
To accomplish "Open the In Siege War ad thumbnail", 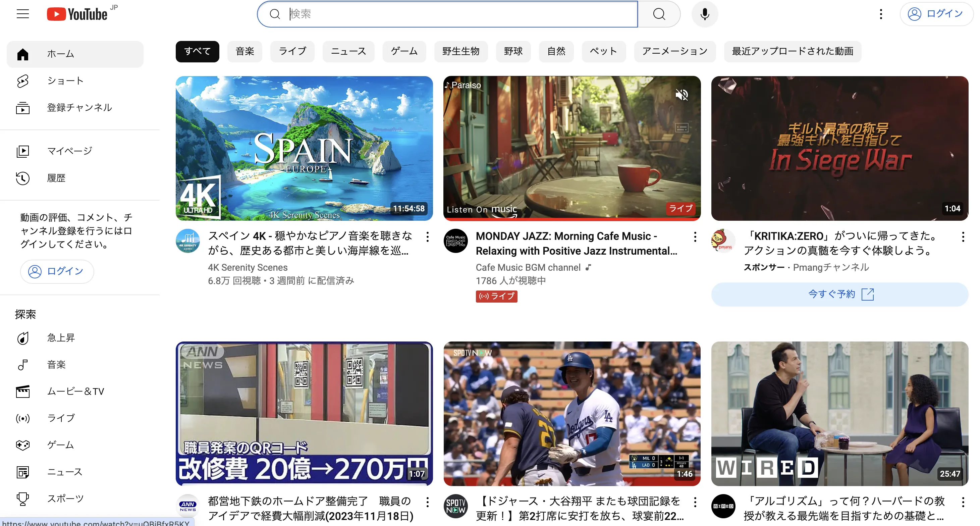I will [839, 148].
